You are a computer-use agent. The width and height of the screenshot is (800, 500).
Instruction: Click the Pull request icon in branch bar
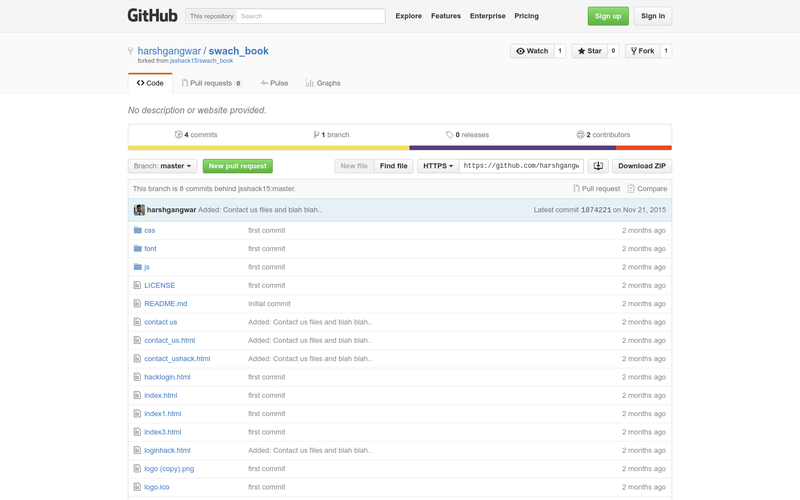pyautogui.click(x=576, y=189)
